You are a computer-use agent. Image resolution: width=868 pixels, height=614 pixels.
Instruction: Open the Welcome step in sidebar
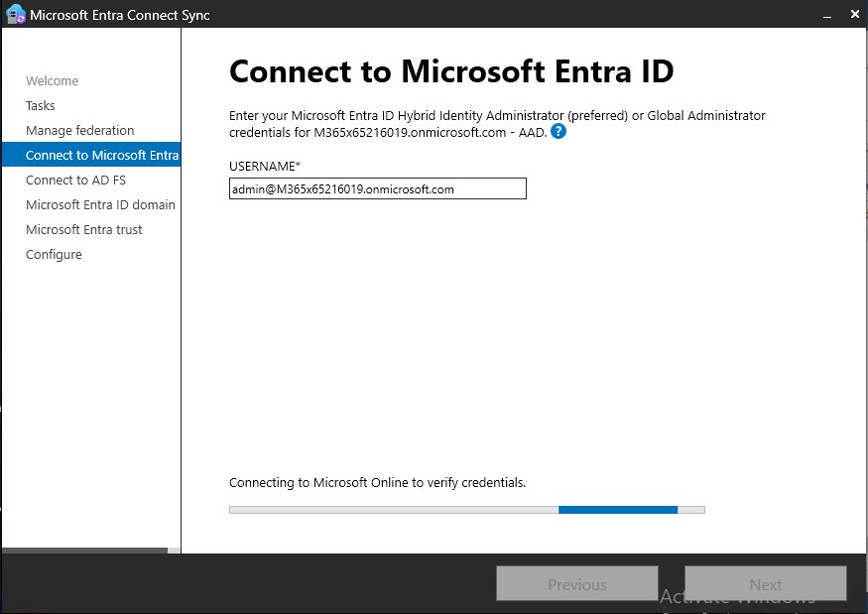click(52, 80)
